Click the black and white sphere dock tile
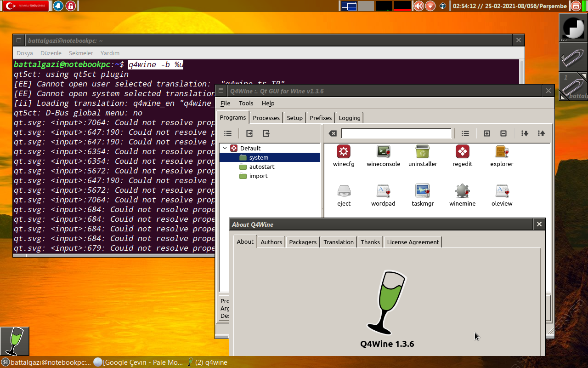 [x=573, y=28]
